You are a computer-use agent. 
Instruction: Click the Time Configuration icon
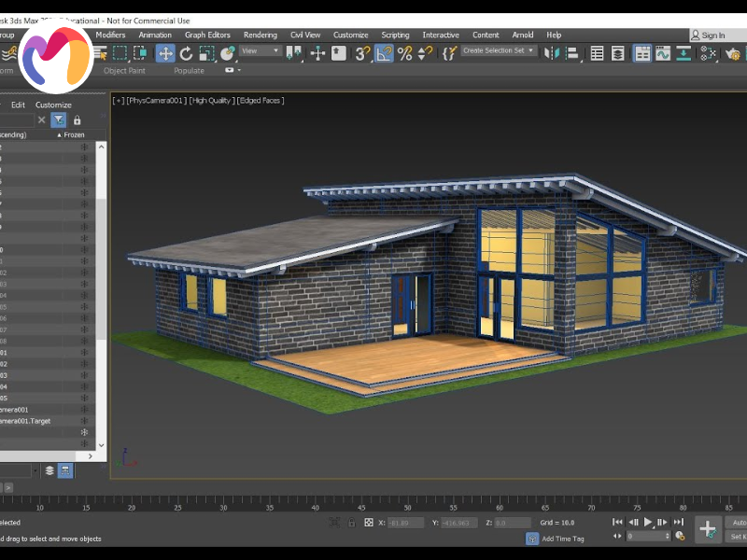[680, 536]
